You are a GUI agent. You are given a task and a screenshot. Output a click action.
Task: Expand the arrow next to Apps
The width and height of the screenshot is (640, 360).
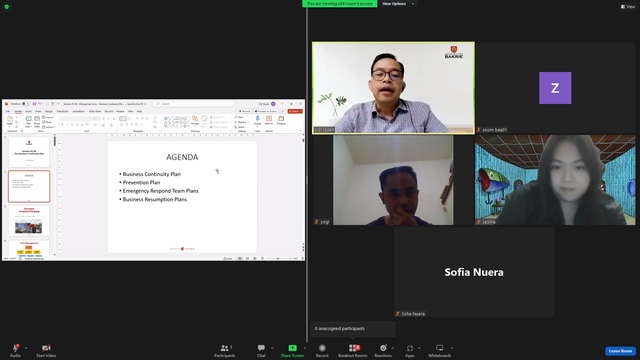tap(419, 348)
